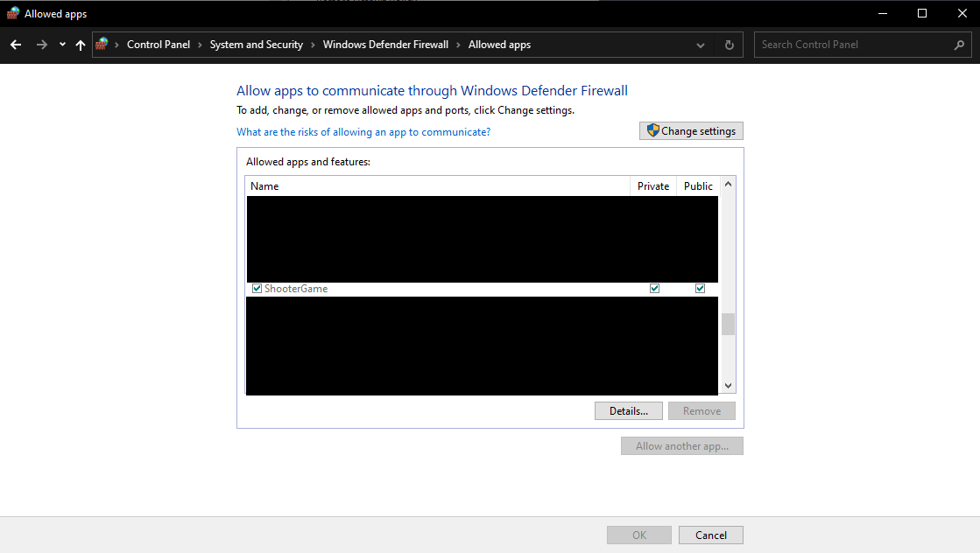980x553 pixels.
Task: Open address bar history dropdown
Action: coord(701,45)
